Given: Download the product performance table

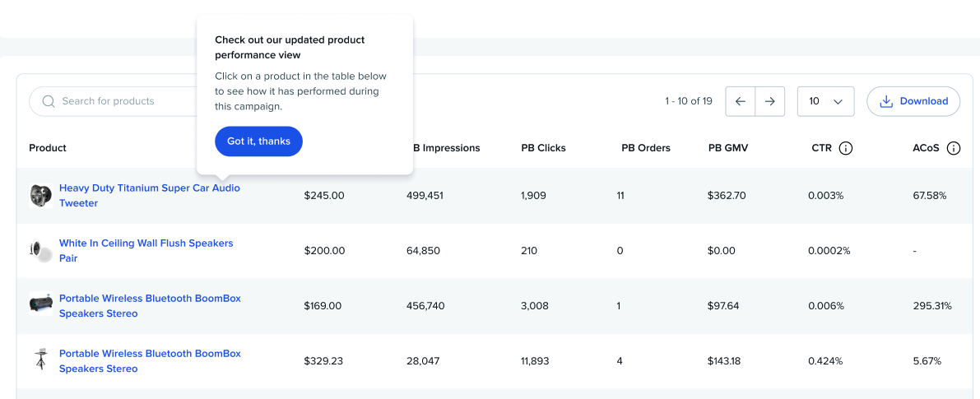Looking at the screenshot, I should 913,101.
